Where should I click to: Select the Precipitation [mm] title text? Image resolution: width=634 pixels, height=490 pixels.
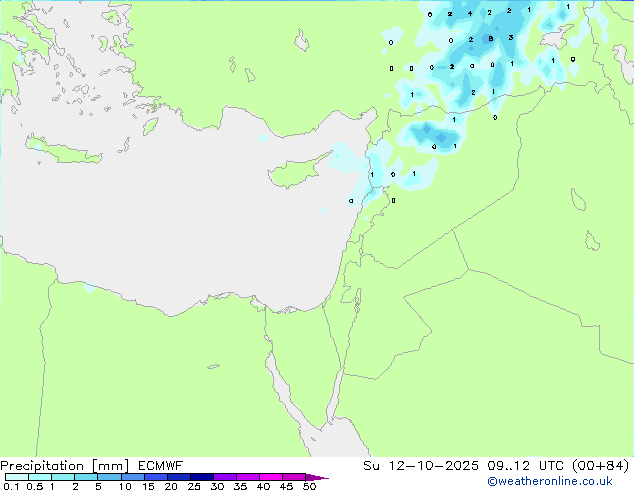[65, 466]
